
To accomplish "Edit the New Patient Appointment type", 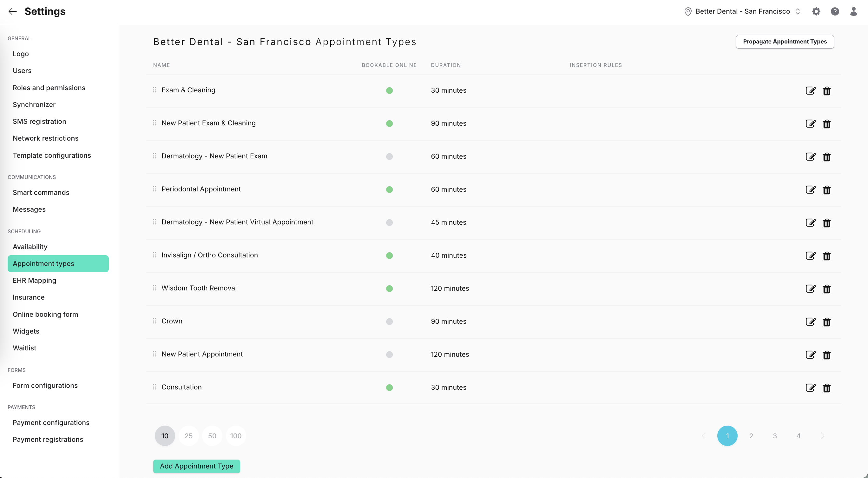I will (x=810, y=355).
